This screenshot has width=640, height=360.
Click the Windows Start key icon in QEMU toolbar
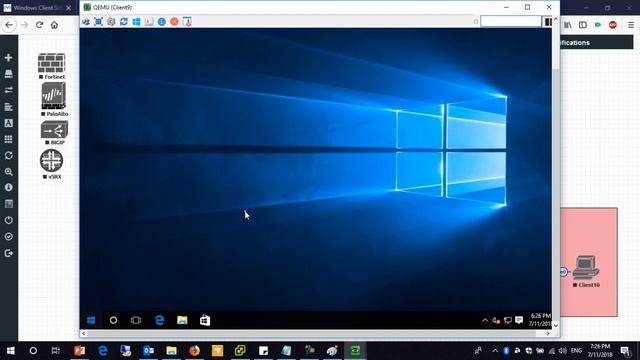[x=136, y=22]
